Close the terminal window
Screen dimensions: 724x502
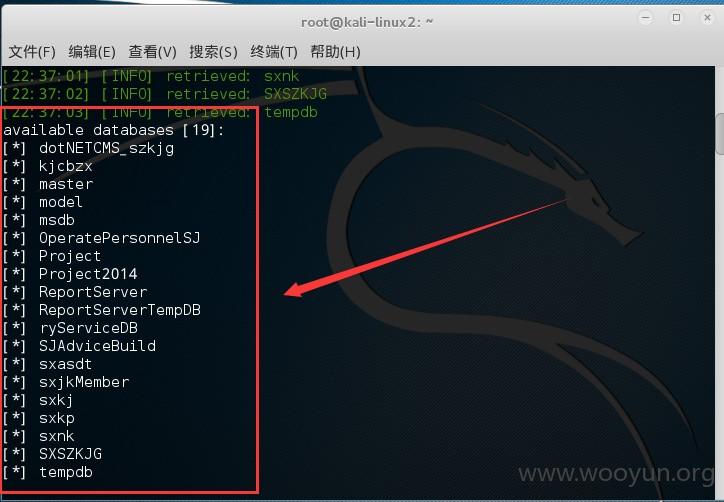[707, 18]
